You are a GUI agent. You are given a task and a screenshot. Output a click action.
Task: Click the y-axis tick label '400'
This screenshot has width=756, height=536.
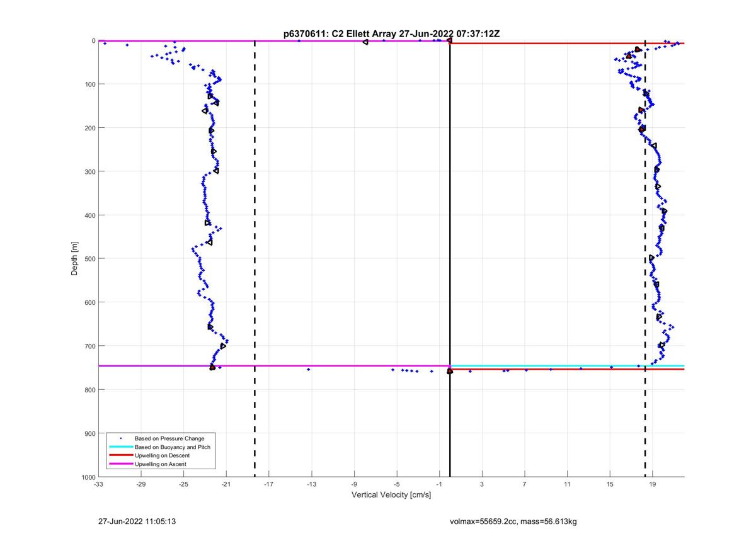click(89, 215)
